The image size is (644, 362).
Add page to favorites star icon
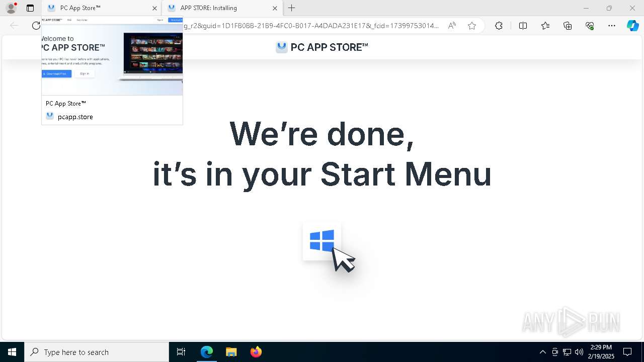(472, 26)
